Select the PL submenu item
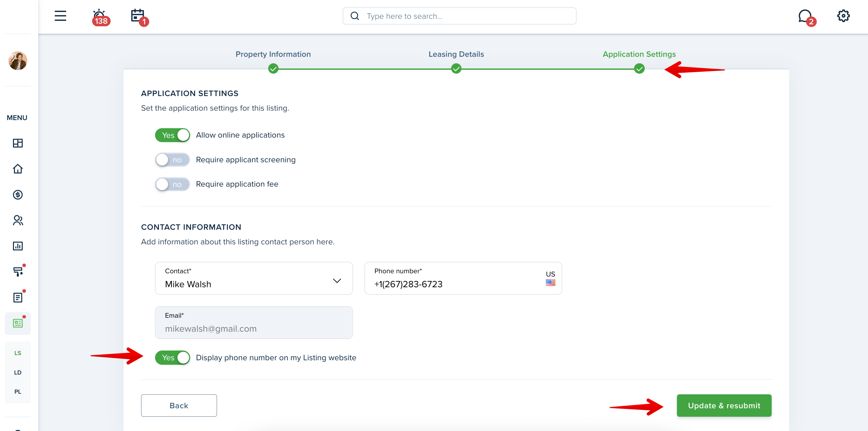Screen dimensions: 868x431 (x=18, y=391)
